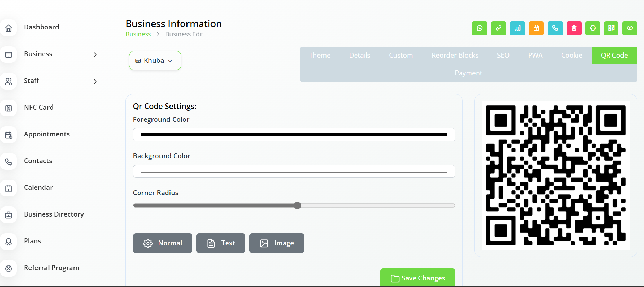Open Contacts from sidebar
The height and width of the screenshot is (287, 644).
point(38,161)
